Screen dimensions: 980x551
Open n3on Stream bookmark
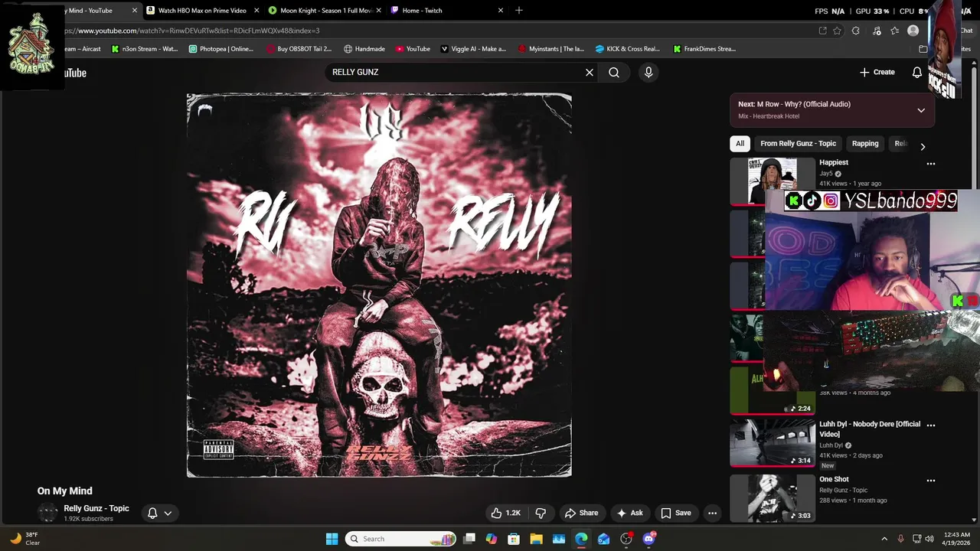pos(145,49)
